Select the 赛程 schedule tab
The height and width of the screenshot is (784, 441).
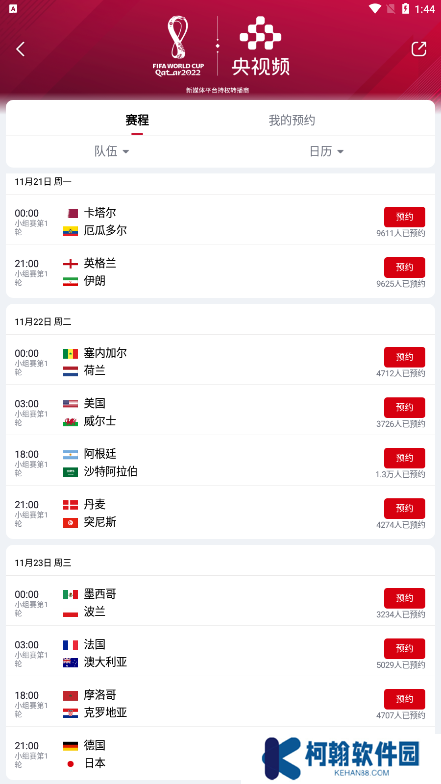pyautogui.click(x=137, y=120)
